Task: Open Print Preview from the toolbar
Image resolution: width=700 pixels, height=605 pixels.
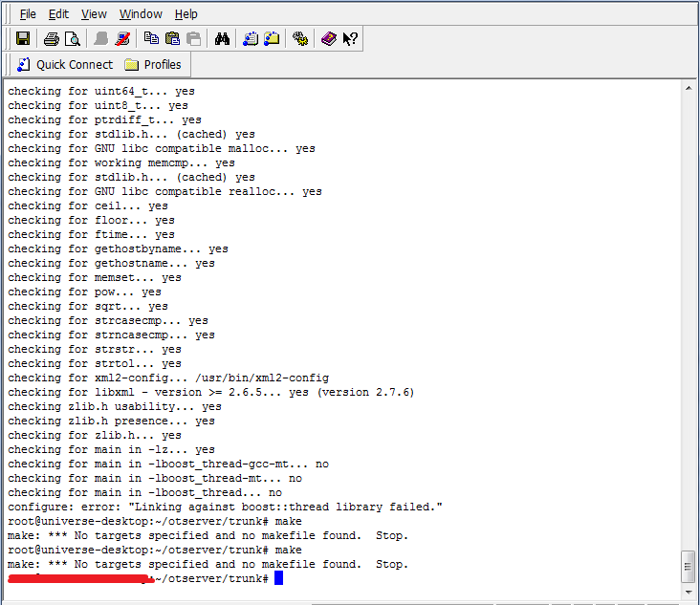Action: click(73, 39)
